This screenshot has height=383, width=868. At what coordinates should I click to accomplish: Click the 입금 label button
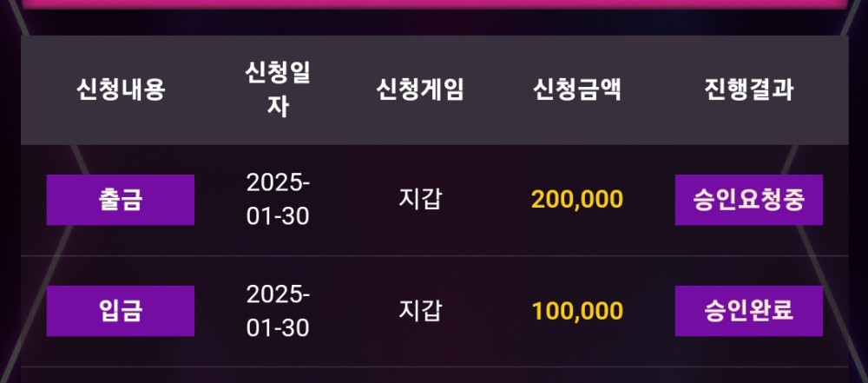point(121,311)
